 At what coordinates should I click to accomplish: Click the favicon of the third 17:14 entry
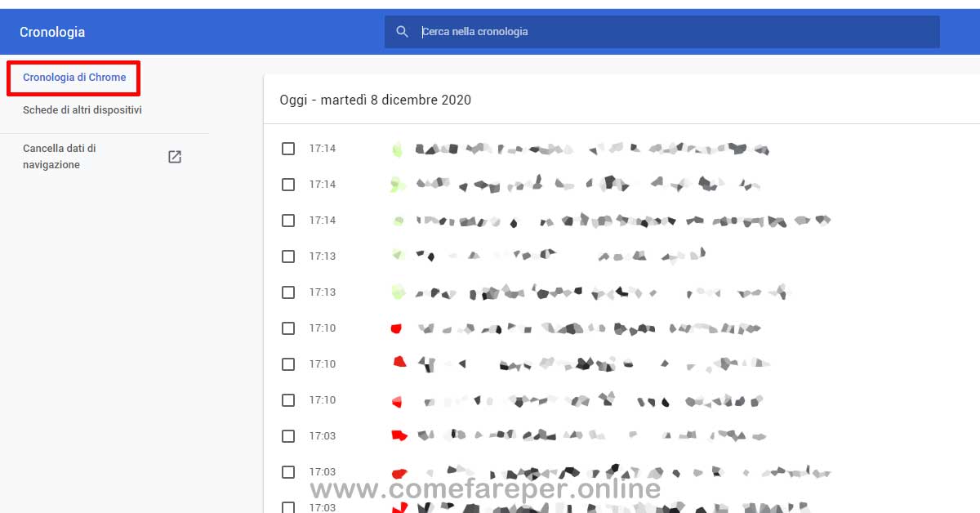[397, 220]
